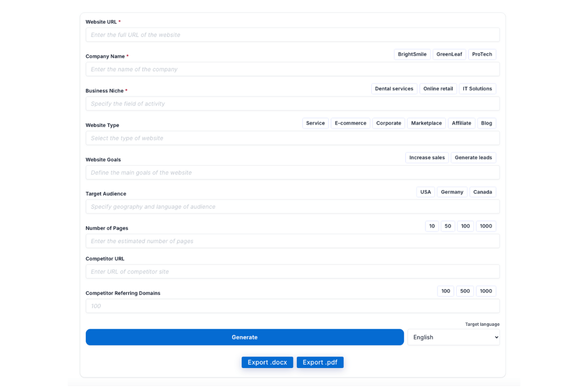This screenshot has height=392, width=588.
Task: Choose Generate leads goal
Action: coord(473,158)
